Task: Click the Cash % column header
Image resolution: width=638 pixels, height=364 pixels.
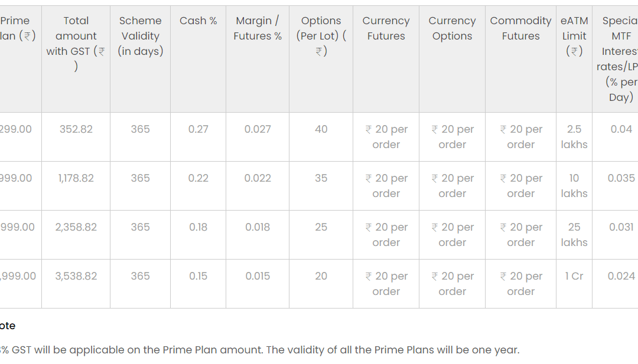Action: point(198,21)
